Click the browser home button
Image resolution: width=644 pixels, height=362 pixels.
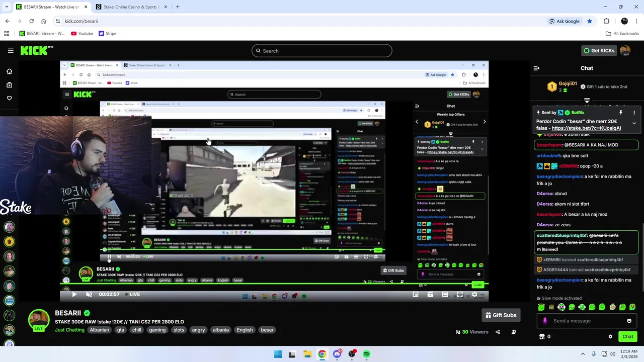click(43, 21)
